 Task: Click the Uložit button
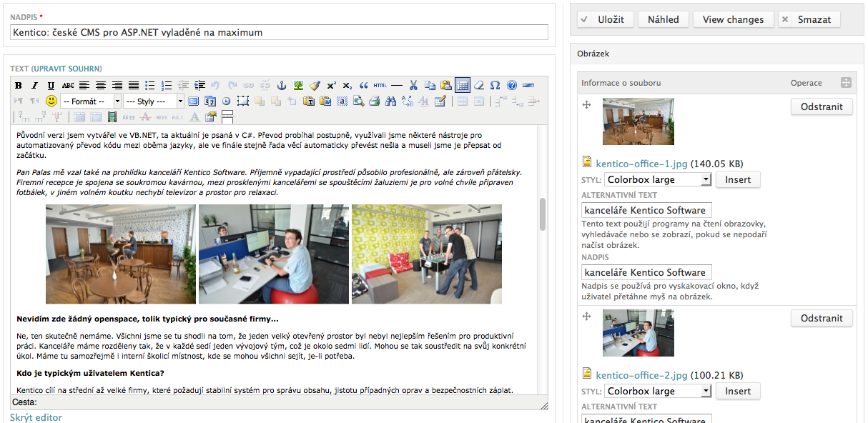[605, 19]
